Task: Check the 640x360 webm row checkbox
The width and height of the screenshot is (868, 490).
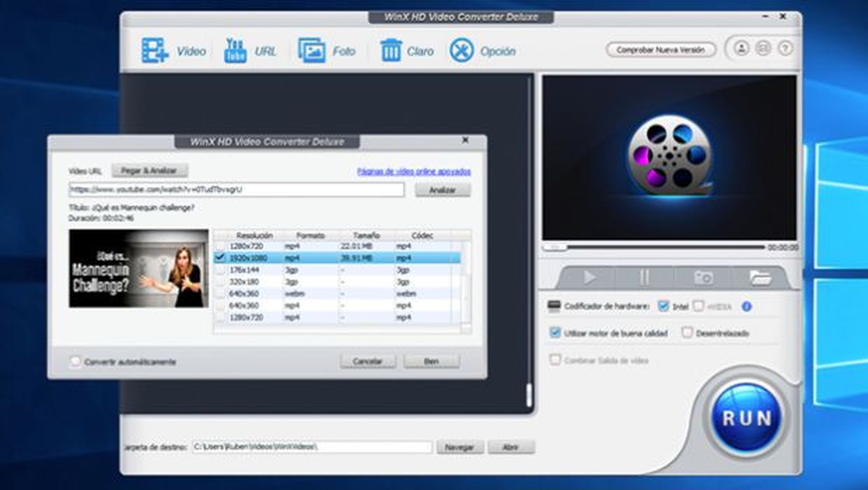Action: (x=220, y=294)
